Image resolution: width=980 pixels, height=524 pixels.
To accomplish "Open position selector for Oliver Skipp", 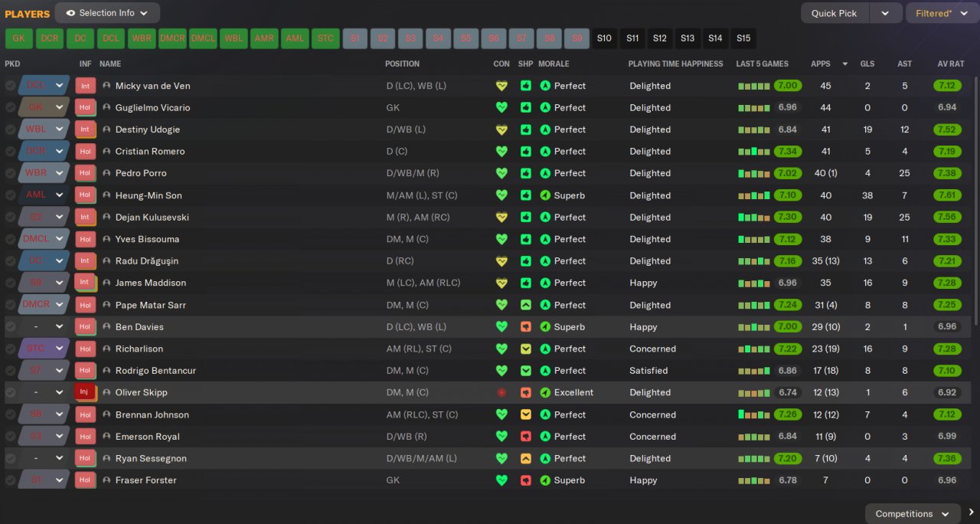I will tap(44, 392).
